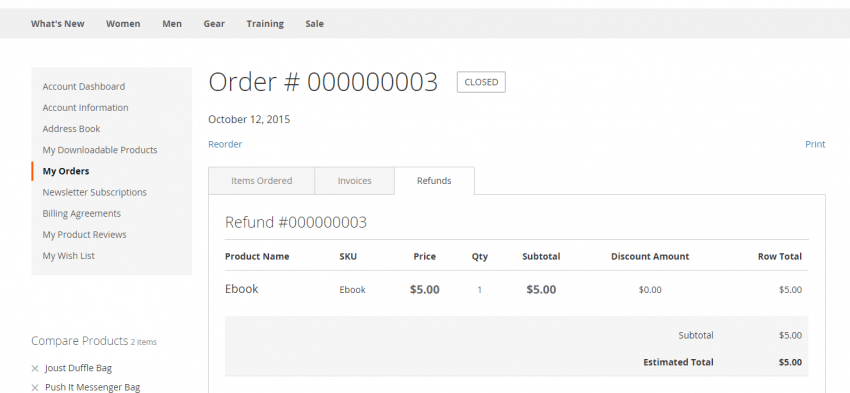Open the Address Book page

[72, 129]
